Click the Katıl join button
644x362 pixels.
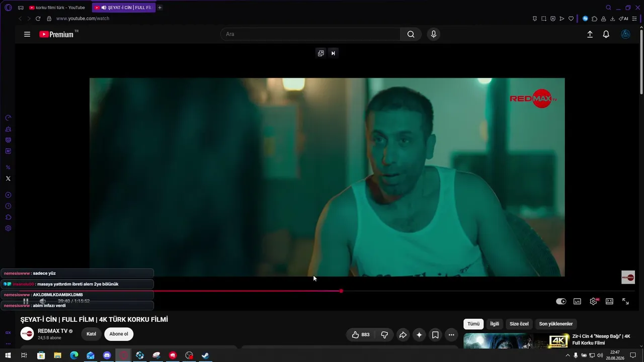91,334
